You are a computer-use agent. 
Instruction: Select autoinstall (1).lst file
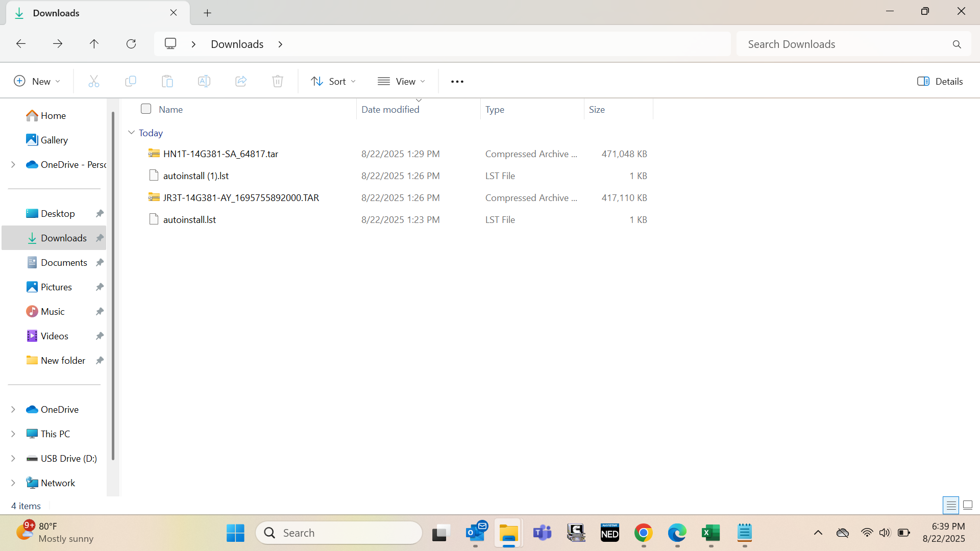(x=398, y=176)
